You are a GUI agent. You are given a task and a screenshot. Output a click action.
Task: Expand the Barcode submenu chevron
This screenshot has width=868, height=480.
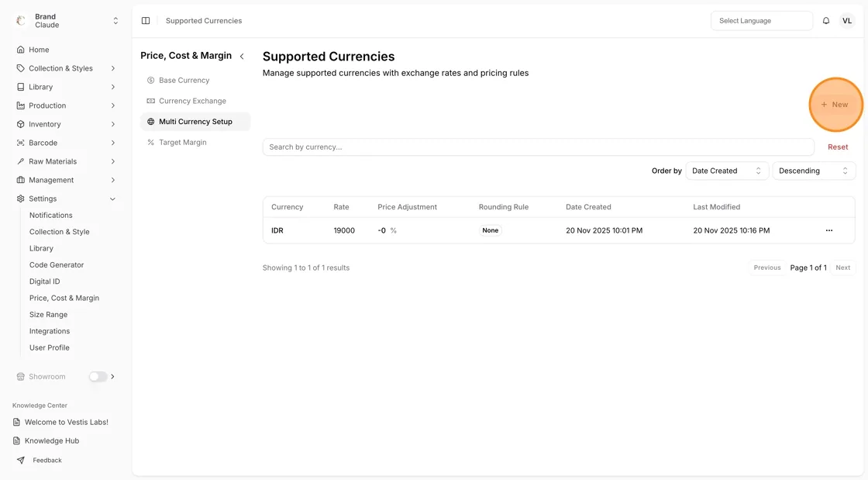113,143
